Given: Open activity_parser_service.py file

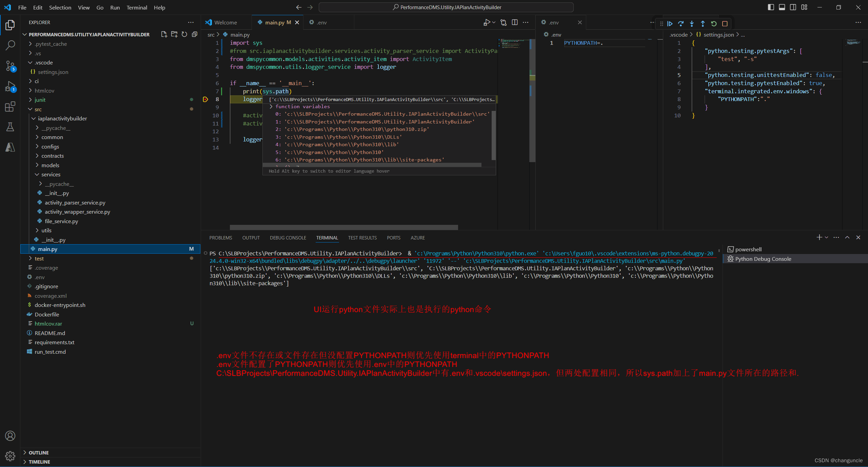Looking at the screenshot, I should (x=75, y=202).
